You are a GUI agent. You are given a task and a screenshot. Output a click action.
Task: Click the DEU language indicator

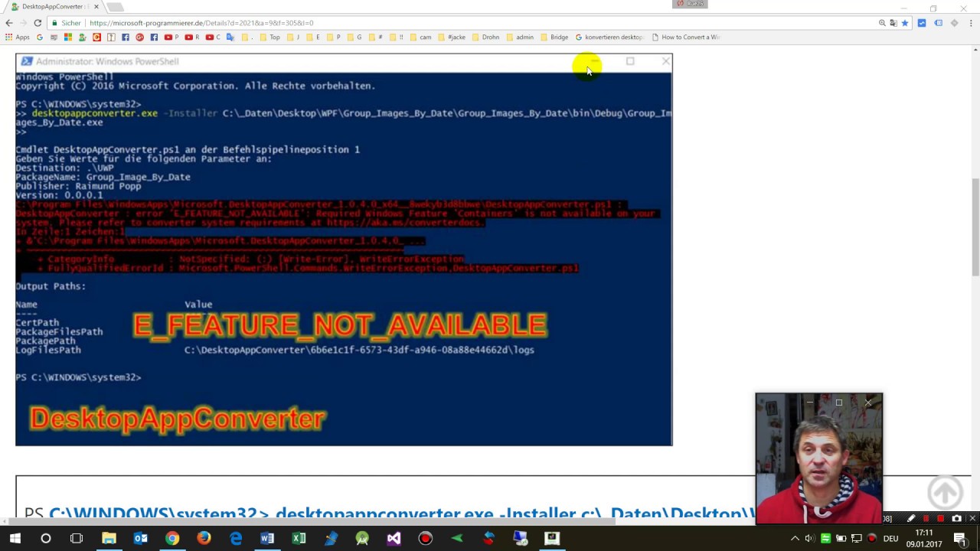coord(890,539)
